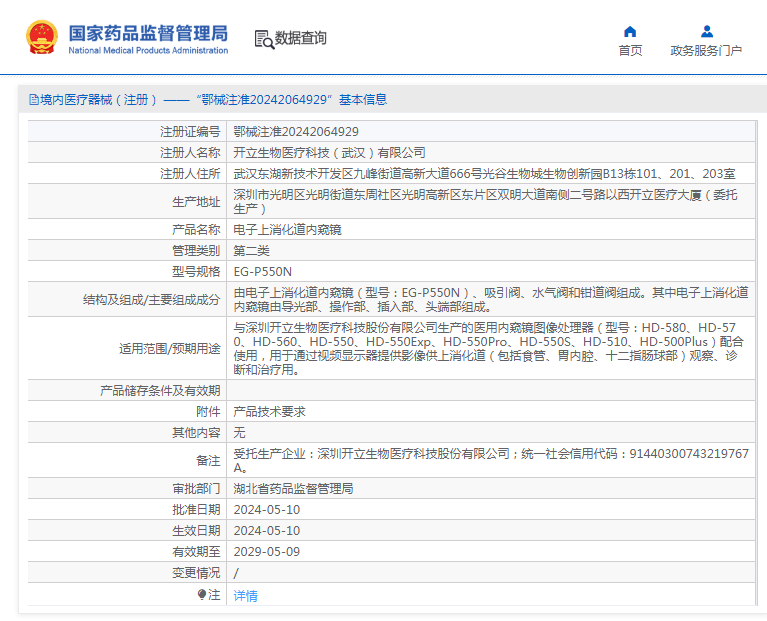Viewport: 767px width, 621px height.
Task: Click the 生产地址 row label
Action: pyautogui.click(x=196, y=201)
